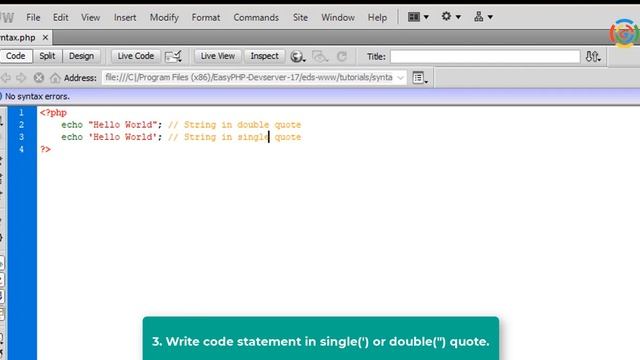Click line number 1 in the gutter
This screenshot has width=640, height=360.
[21, 112]
